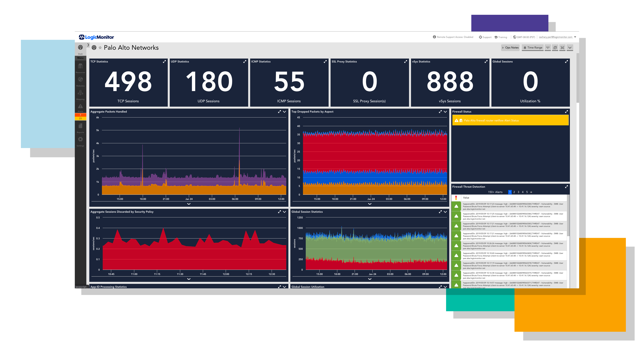Expand the Firewall Status widget

(x=567, y=112)
